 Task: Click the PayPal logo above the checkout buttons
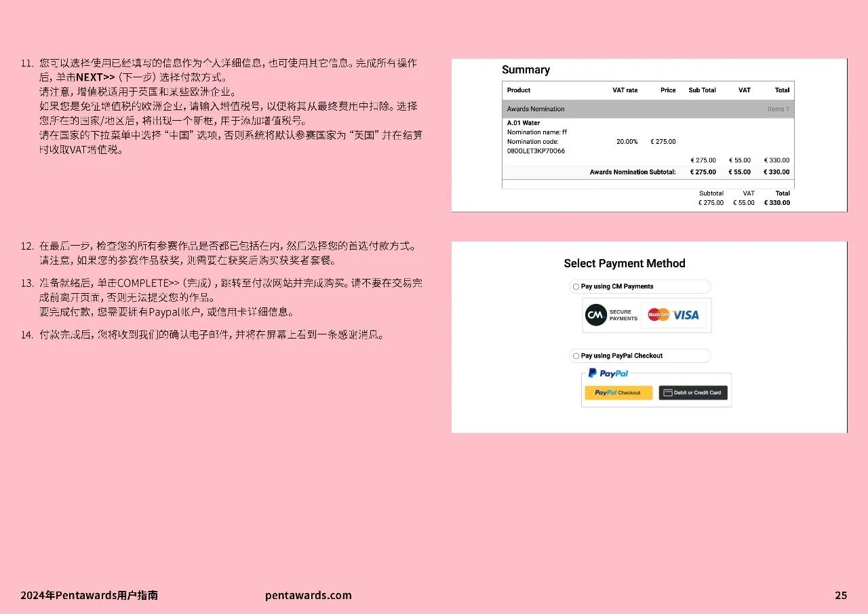[608, 373]
